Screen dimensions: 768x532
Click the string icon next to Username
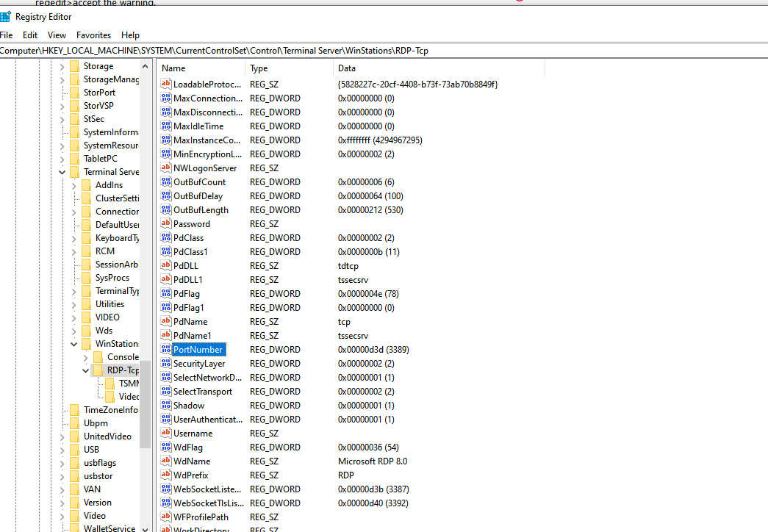pyautogui.click(x=165, y=433)
